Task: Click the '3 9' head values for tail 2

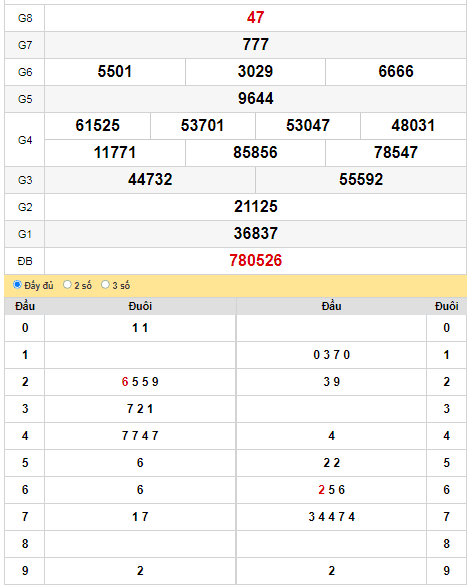Action: 332,382
